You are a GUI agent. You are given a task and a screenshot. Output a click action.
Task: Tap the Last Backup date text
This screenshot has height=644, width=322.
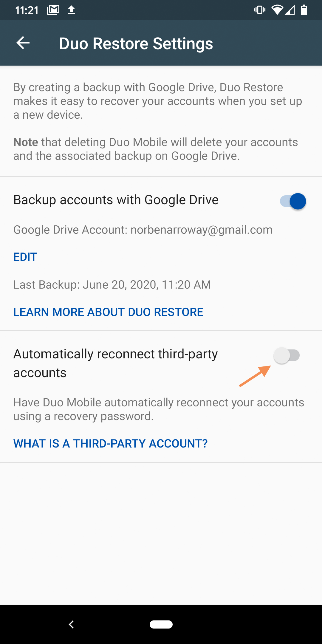point(112,285)
